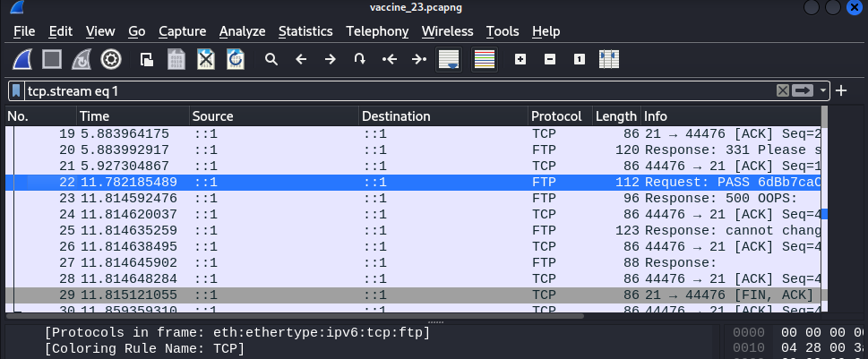Select packet 22 Request PASS row
The height and width of the screenshot is (359, 868).
414,182
